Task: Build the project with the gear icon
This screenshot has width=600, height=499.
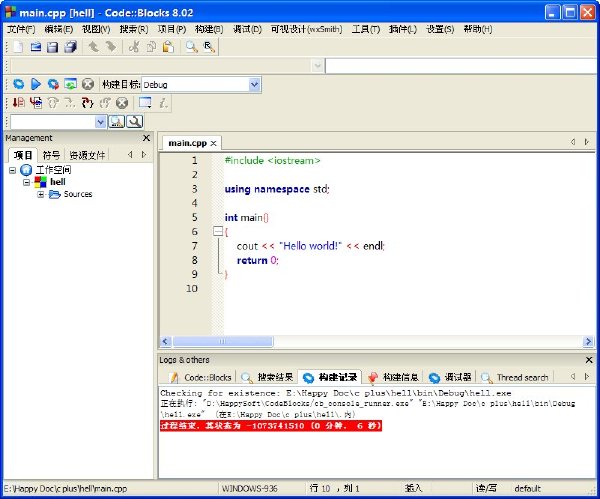Action: coord(18,84)
